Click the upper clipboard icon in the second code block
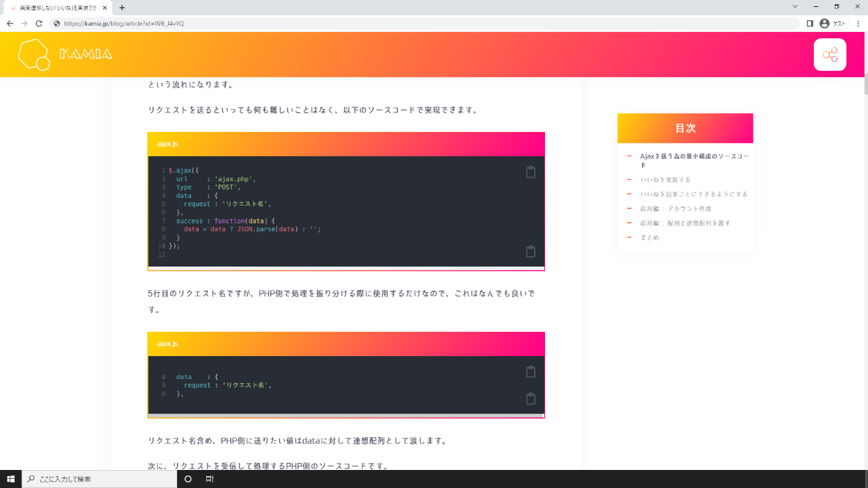This screenshot has width=868, height=488. (x=531, y=371)
